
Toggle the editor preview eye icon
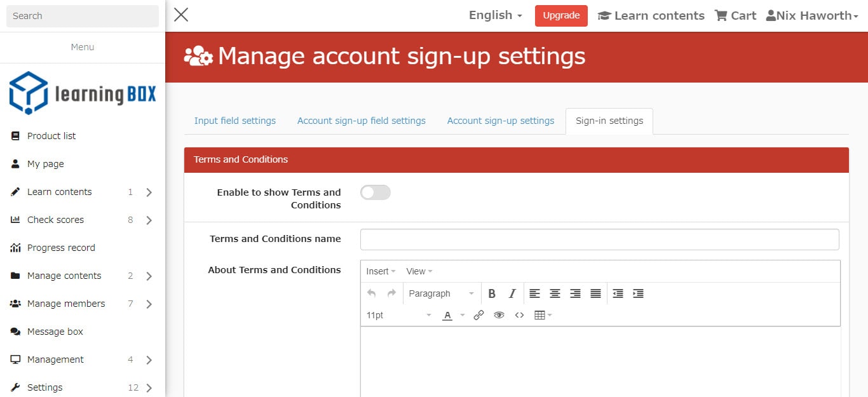(499, 315)
